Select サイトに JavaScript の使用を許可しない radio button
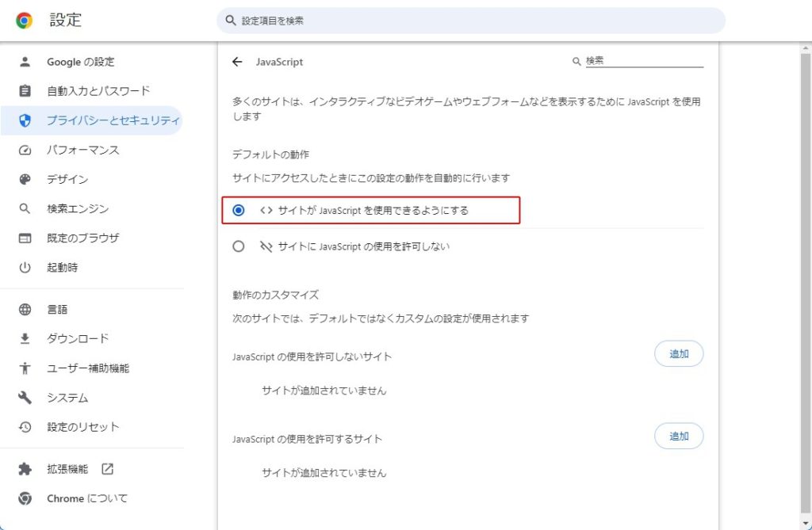Viewport: 812px width, 530px height. click(239, 246)
